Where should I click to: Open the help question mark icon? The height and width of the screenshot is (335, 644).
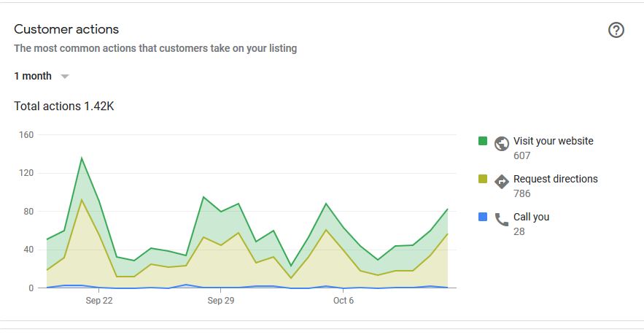pos(616,30)
